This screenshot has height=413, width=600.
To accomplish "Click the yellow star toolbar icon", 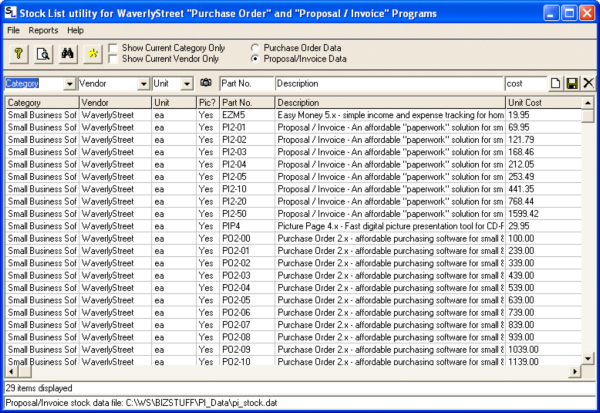I will [94, 53].
